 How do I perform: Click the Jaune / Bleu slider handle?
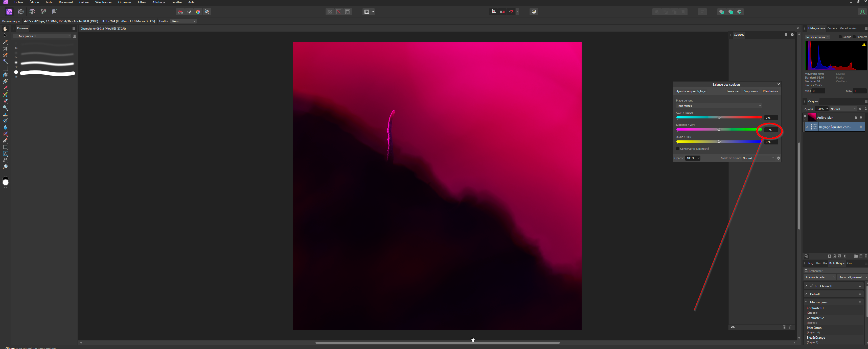click(719, 142)
